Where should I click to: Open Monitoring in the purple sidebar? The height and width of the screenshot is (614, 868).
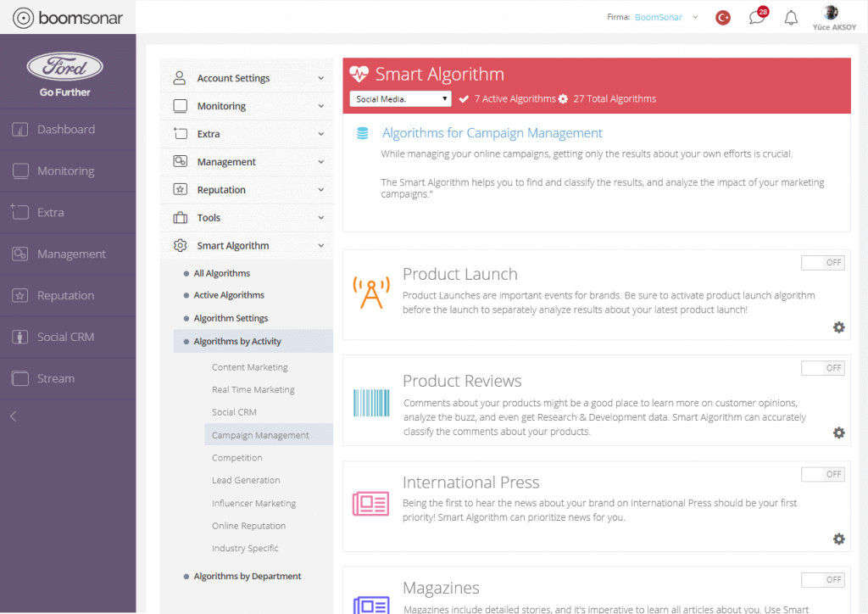(68, 171)
